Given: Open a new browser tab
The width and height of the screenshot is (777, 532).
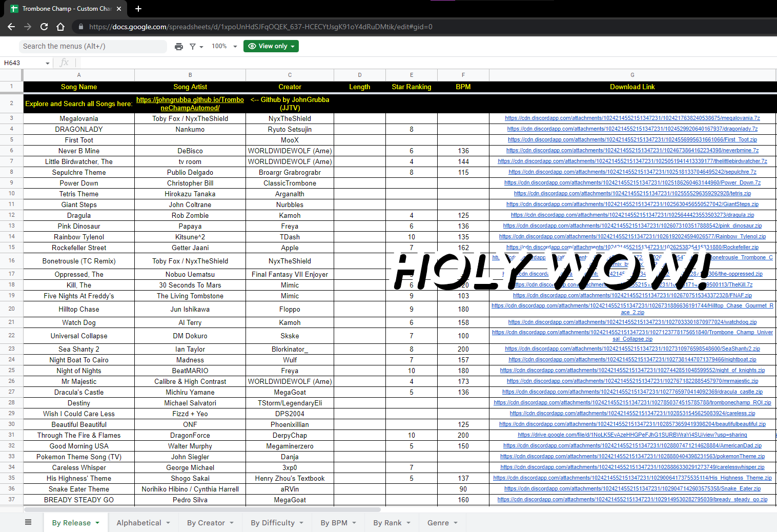Looking at the screenshot, I should click(x=138, y=9).
